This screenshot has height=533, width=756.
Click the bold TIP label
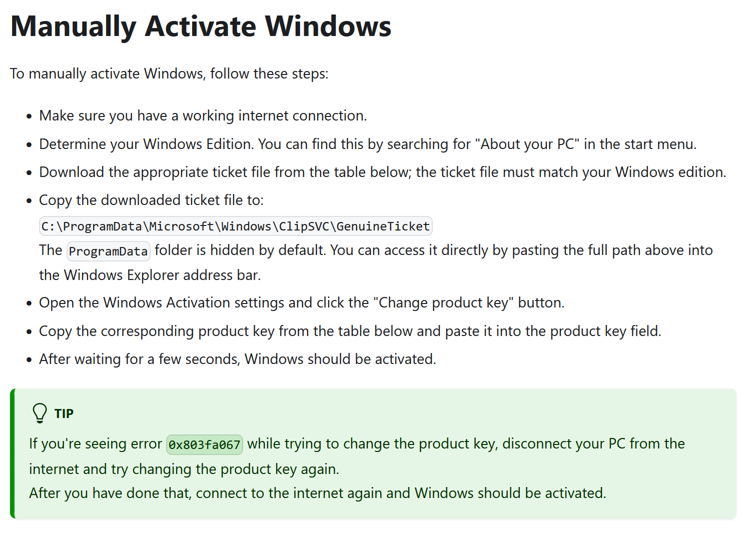click(64, 413)
